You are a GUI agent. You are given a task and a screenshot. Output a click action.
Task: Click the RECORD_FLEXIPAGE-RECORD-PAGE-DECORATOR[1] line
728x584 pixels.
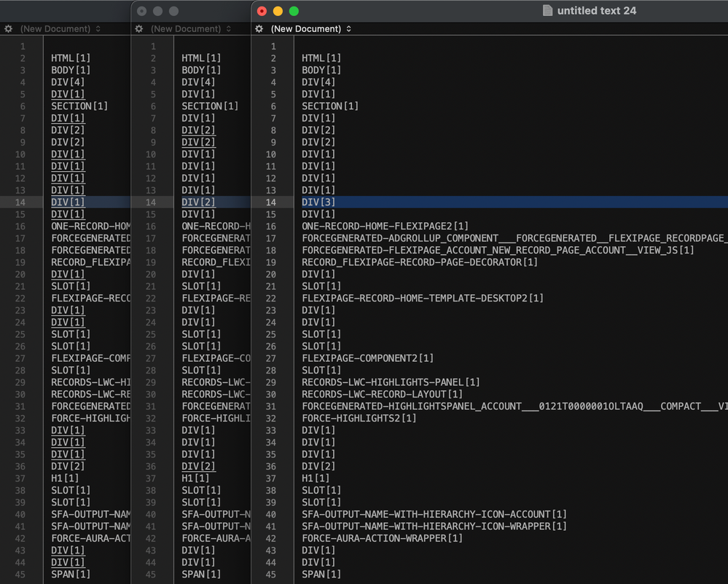point(420,262)
